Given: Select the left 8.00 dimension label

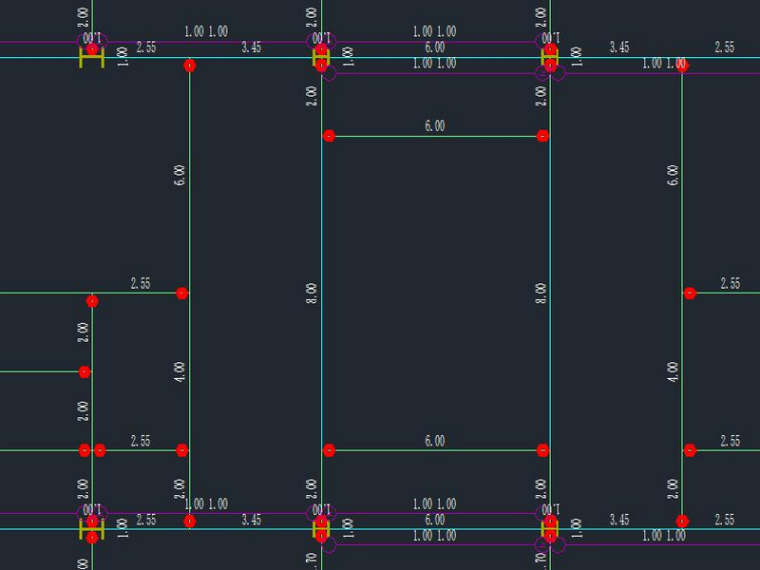Looking at the screenshot, I should pos(312,293).
